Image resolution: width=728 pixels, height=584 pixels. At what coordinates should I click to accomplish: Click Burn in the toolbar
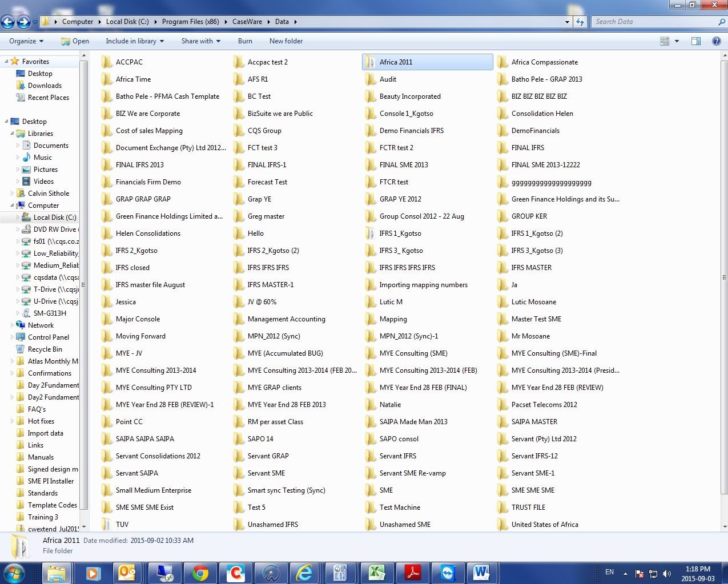click(245, 41)
